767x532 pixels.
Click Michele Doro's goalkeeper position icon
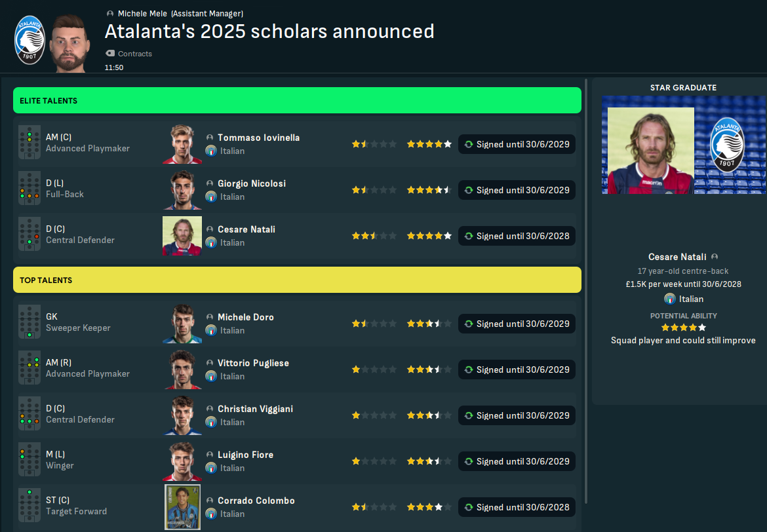29,322
